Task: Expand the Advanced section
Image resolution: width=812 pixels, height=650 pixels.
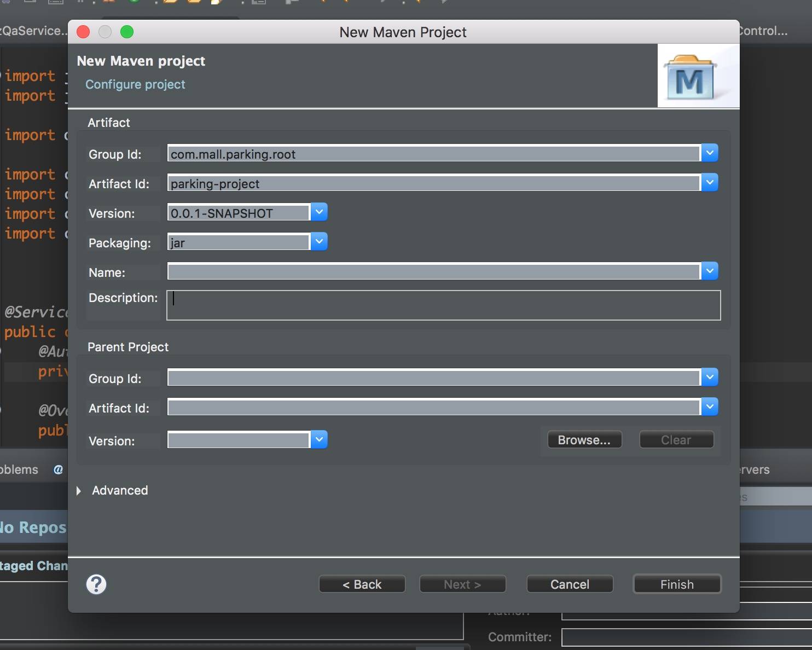Action: 79,491
